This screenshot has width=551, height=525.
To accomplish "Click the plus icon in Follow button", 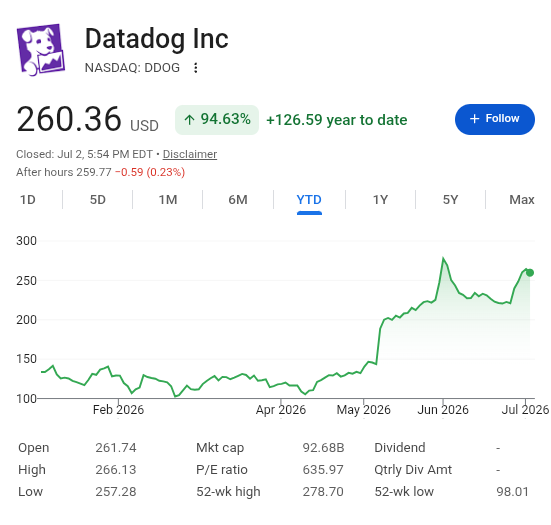I will (x=474, y=119).
